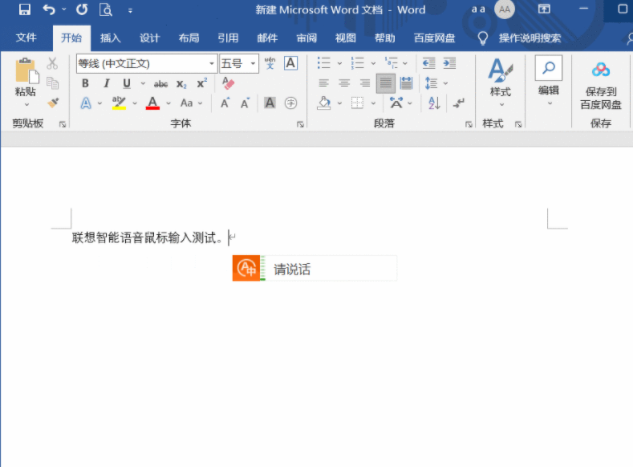The width and height of the screenshot is (633, 467).
Task: Toggle strikethrough abc formatting
Action: tap(161, 84)
